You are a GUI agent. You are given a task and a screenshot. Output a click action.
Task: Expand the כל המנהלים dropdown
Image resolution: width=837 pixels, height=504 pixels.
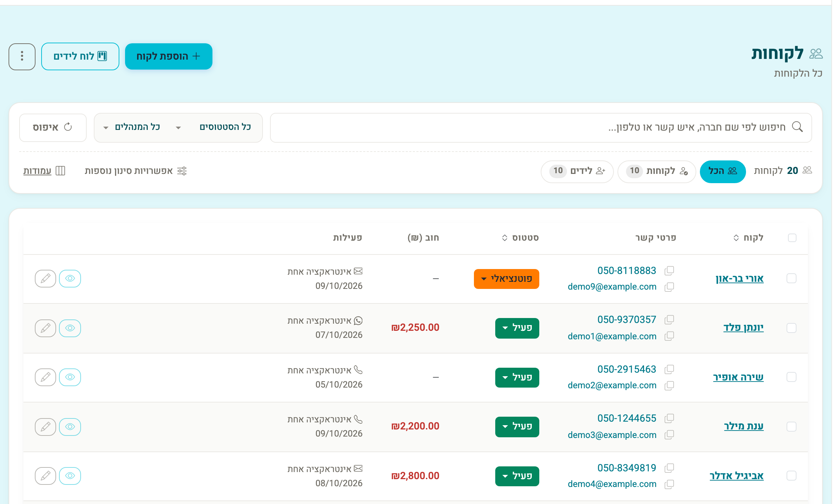pos(132,127)
